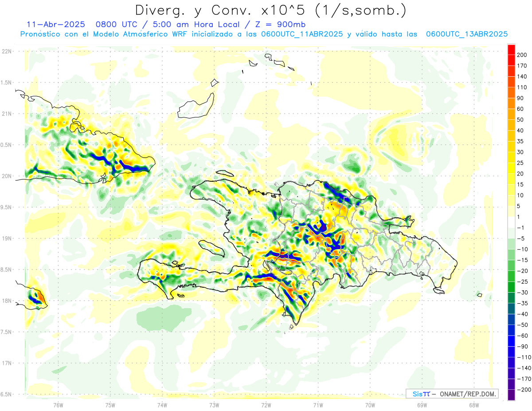Click the '74W' longitude label

click(162, 405)
